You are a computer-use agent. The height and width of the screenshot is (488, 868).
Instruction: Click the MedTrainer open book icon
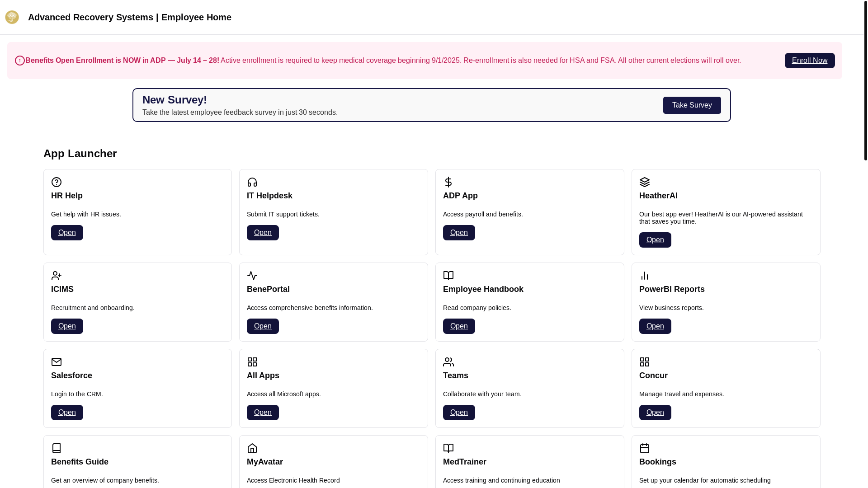point(448,448)
